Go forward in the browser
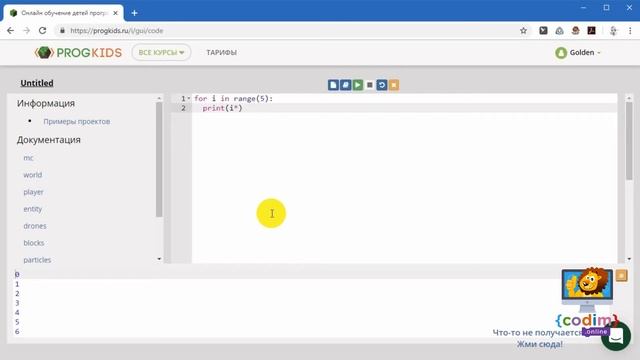 27,31
